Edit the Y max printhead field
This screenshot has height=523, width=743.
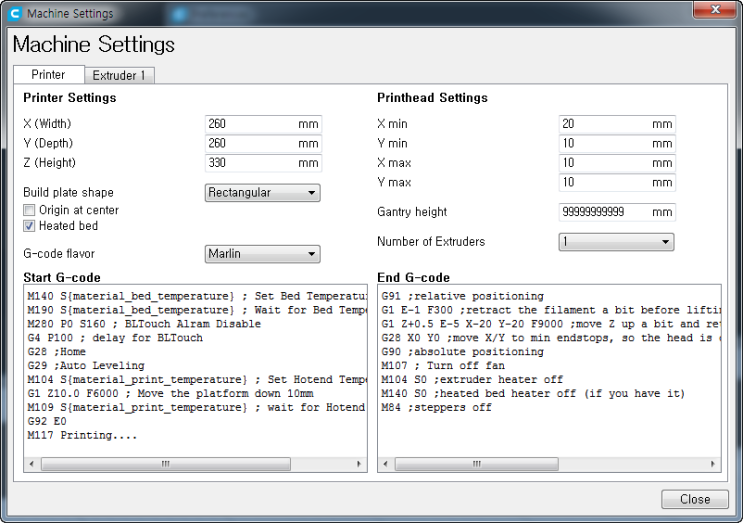(x=617, y=182)
